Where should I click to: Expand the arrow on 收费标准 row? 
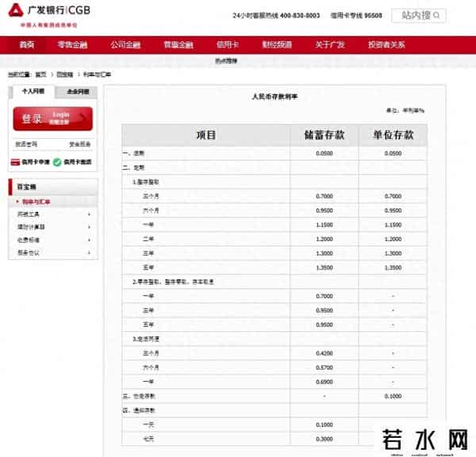point(89,240)
